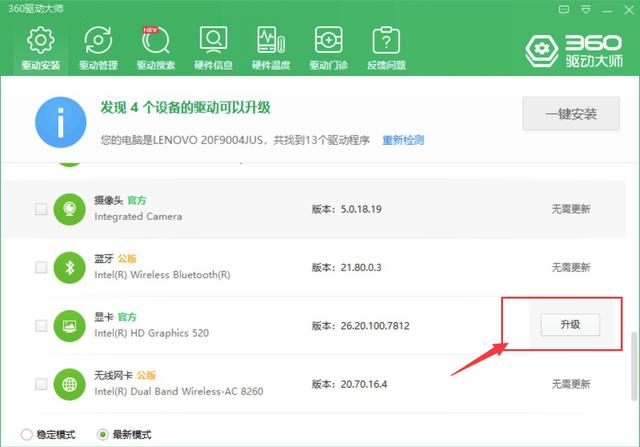Image resolution: width=640 pixels, height=447 pixels.
Task: Click 无需更新 status in camera row
Action: click(571, 209)
